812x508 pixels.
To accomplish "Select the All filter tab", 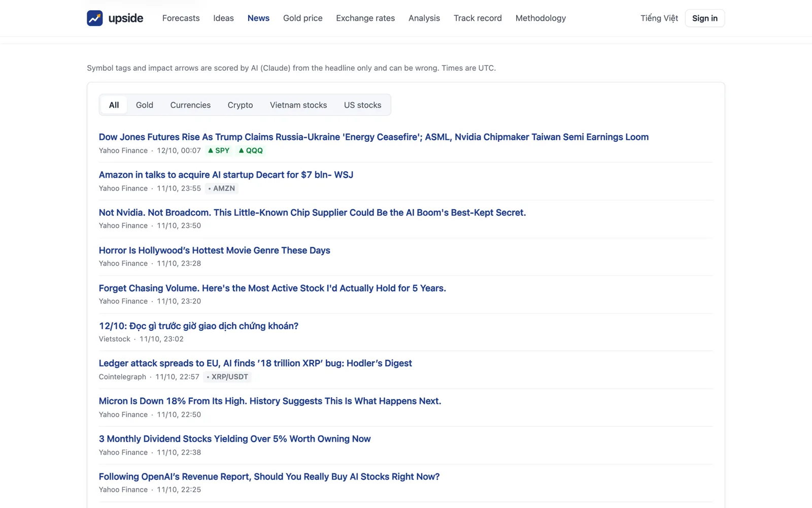I will 114,105.
